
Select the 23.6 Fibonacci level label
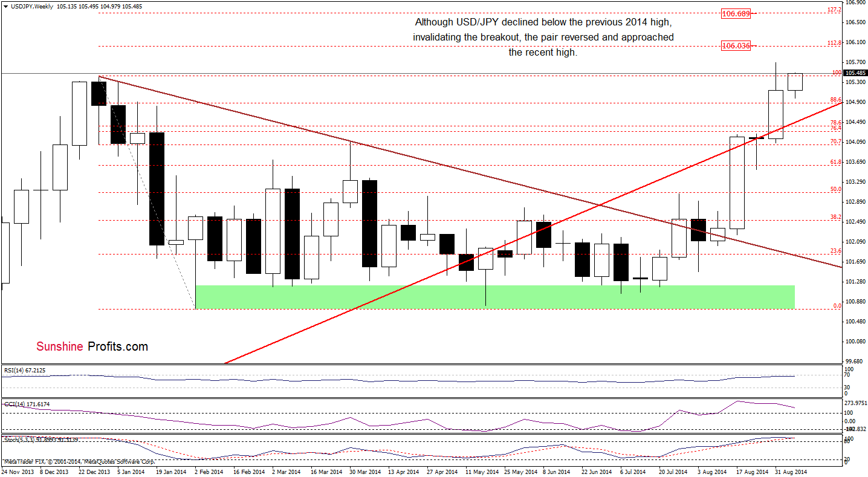[836, 251]
